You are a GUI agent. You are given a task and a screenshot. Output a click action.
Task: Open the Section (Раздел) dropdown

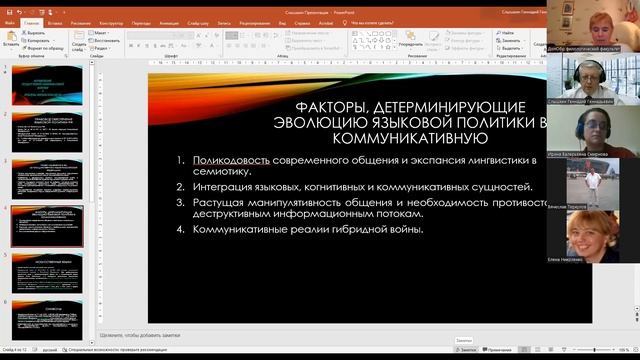coord(100,48)
